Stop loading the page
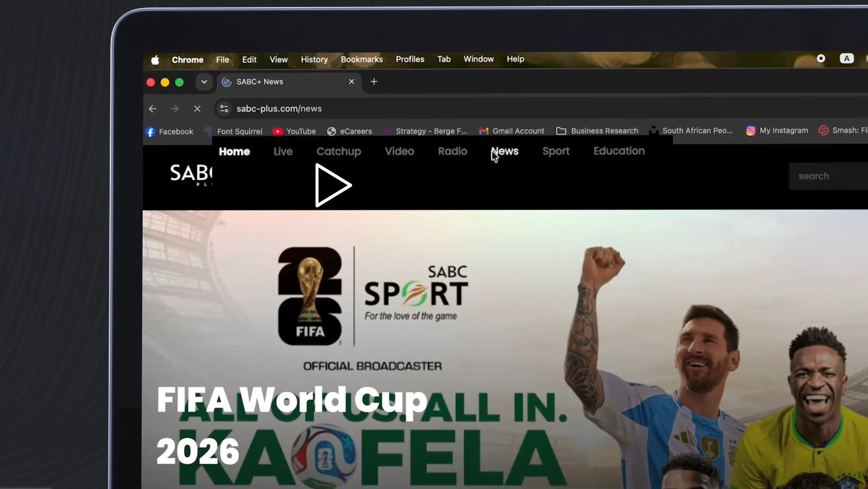The height and width of the screenshot is (489, 868). [197, 109]
